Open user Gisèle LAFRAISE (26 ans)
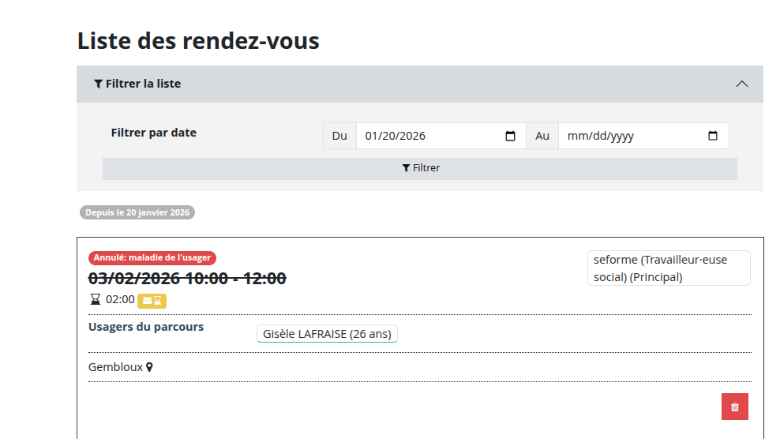Screen dimensions: 780x439 [327, 334]
